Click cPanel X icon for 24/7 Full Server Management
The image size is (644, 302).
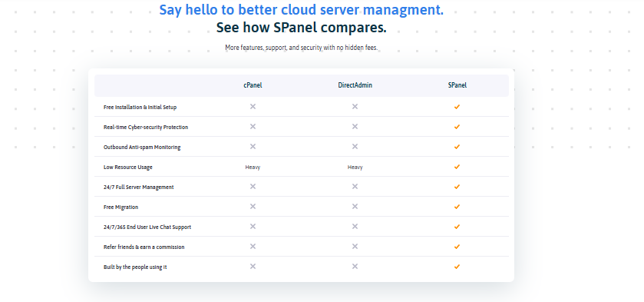253,187
